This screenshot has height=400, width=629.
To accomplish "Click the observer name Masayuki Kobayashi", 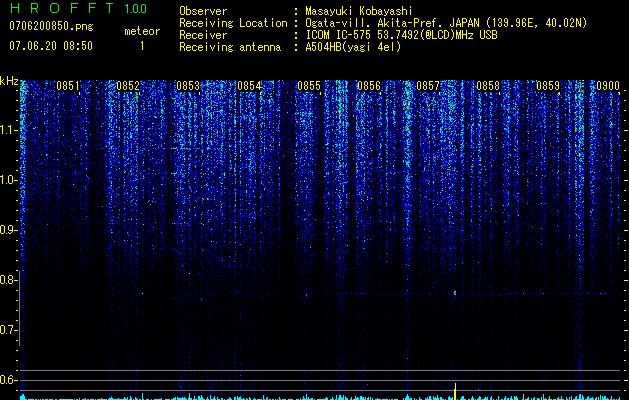I will pyautogui.click(x=359, y=11).
